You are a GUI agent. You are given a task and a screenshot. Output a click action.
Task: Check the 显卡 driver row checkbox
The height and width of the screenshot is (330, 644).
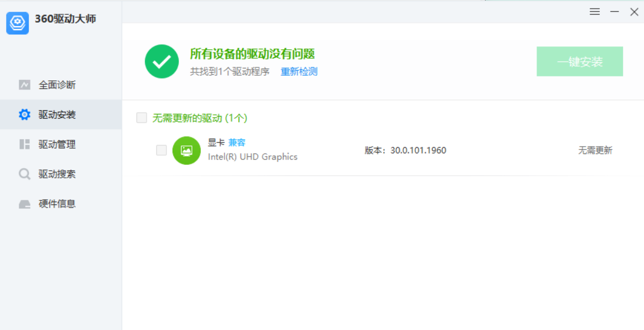point(161,150)
